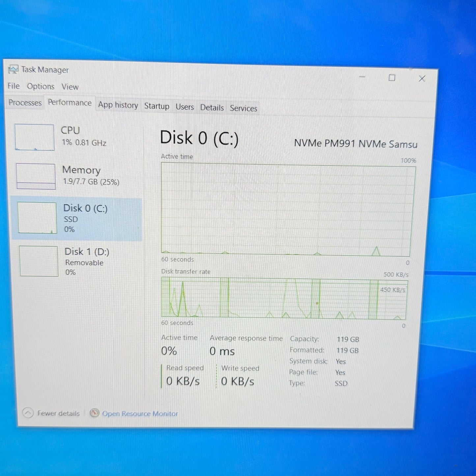Click 'NVMe PM991 NVMe Samsu' model name

(356, 144)
